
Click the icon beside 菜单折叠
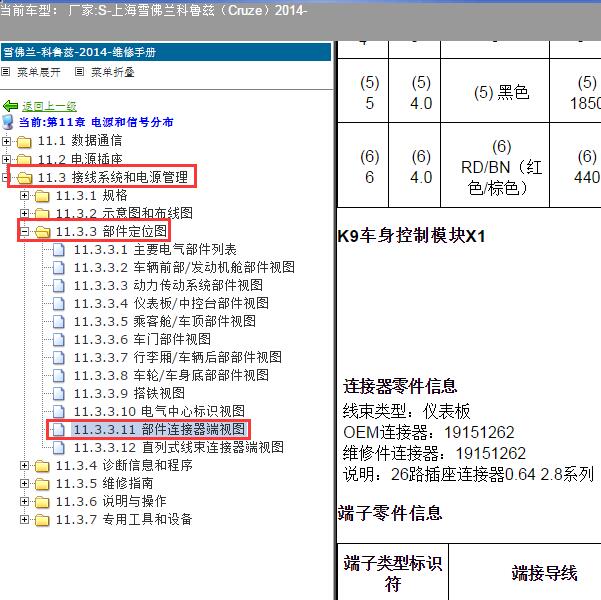pyautogui.click(x=79, y=71)
